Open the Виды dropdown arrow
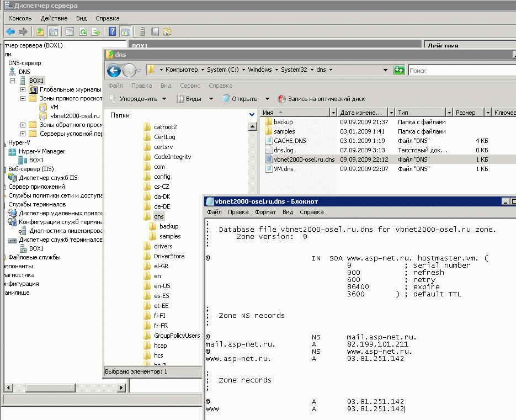This screenshot has height=420, width=516. [x=211, y=99]
